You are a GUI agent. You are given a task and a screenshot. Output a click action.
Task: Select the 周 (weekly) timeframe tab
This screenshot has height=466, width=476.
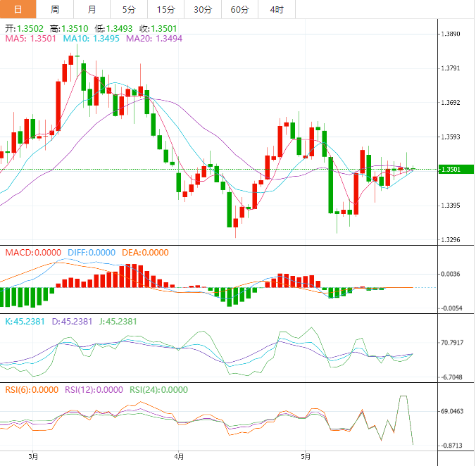coord(55,9)
